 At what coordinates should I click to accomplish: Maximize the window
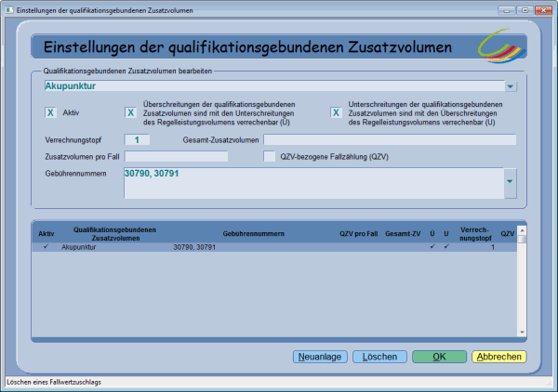[x=525, y=10]
